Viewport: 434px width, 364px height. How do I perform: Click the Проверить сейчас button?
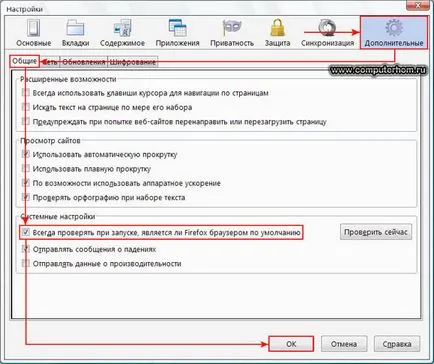click(x=376, y=232)
